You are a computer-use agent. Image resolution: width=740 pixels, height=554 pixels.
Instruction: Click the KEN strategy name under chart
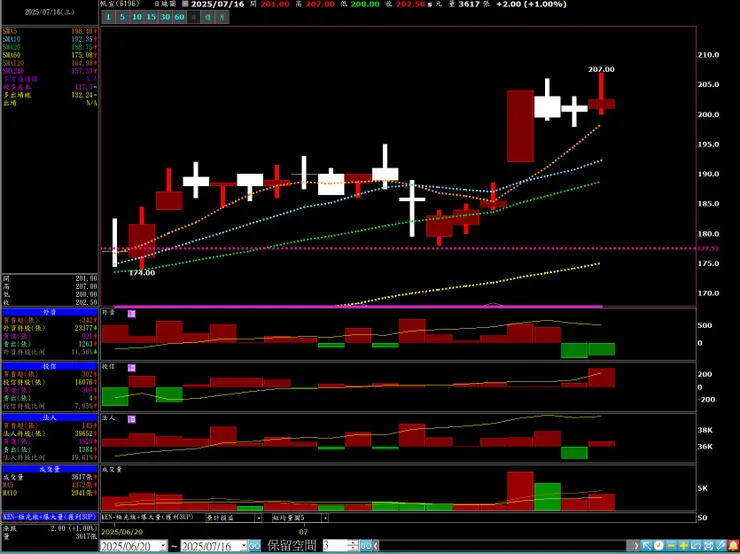tap(148, 518)
